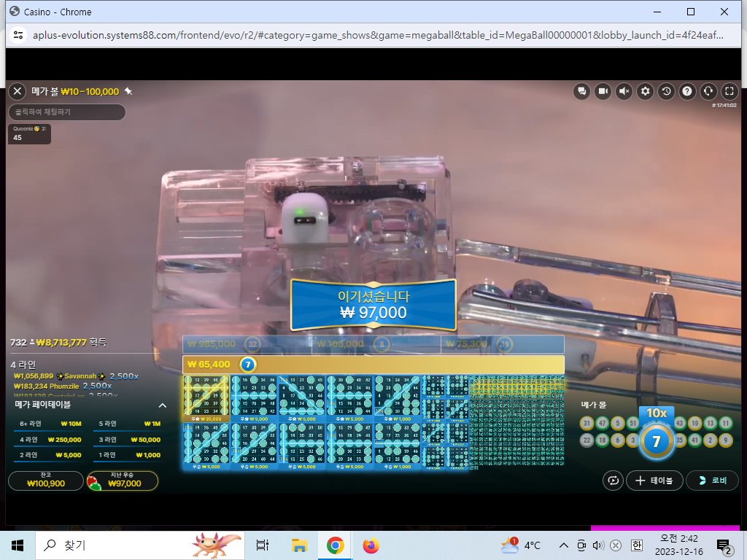This screenshot has height=560, width=747.
Task: Click the Chrome taskbar icon
Action: [335, 545]
